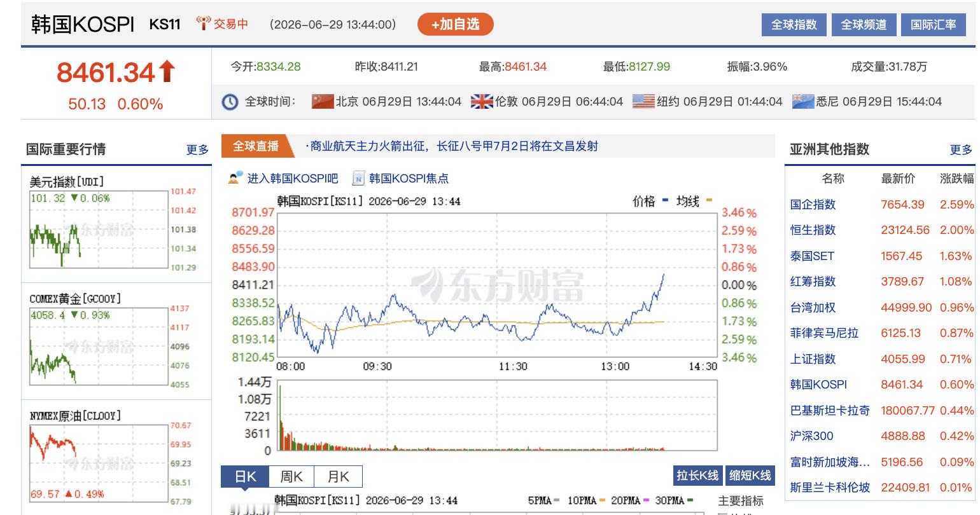Open the 恒生指数 index link
Viewport: 980px width, 515px height.
pos(813,230)
